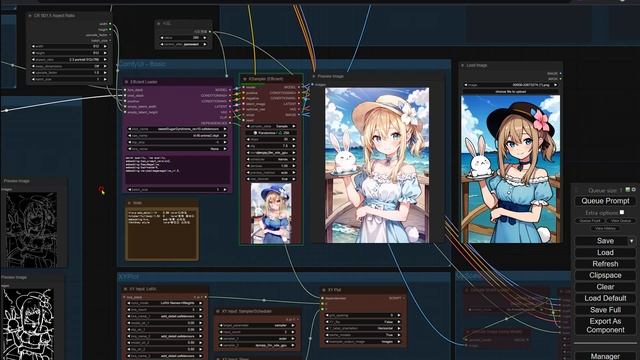Viewport: 640px width, 360px height.
Task: Click the Refresh button
Action: click(605, 264)
